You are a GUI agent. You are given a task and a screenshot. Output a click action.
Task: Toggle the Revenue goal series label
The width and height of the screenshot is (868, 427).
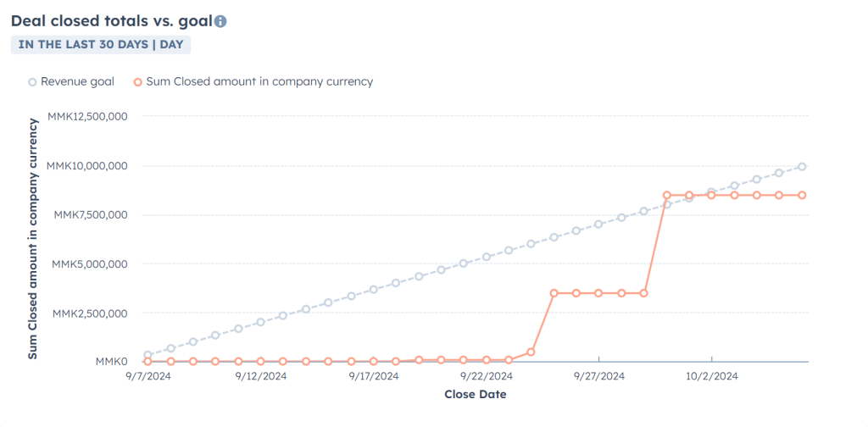(77, 82)
